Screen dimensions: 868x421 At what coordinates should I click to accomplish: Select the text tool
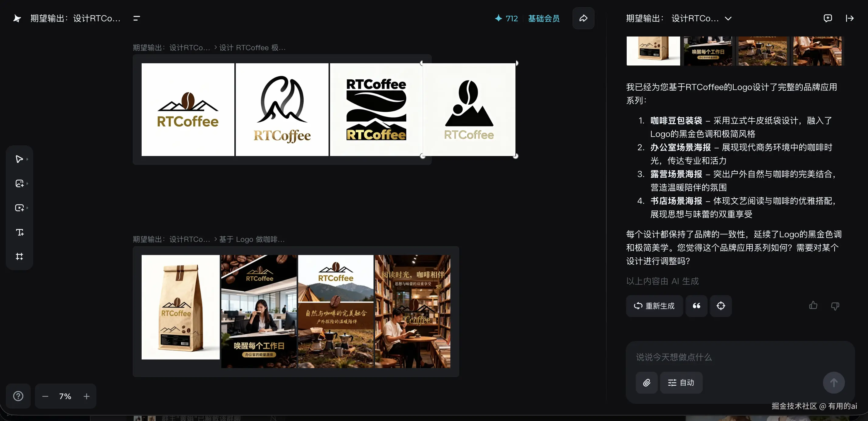pyautogui.click(x=19, y=232)
